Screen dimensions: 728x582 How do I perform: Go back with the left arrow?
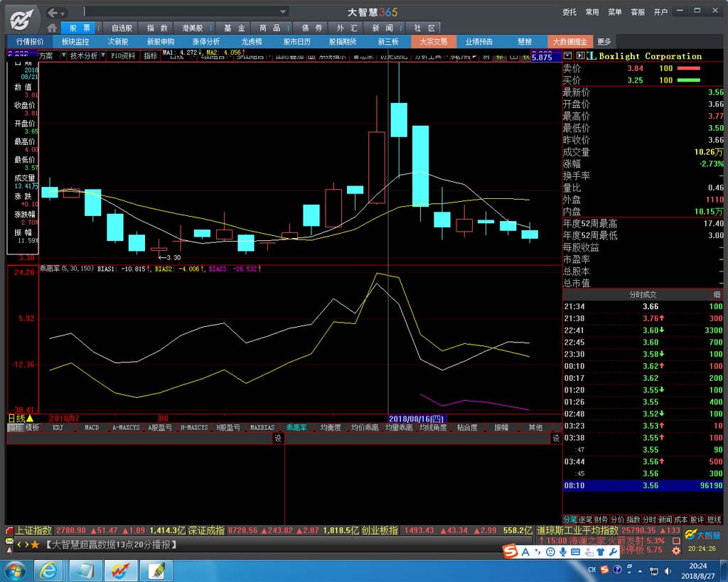53,13
